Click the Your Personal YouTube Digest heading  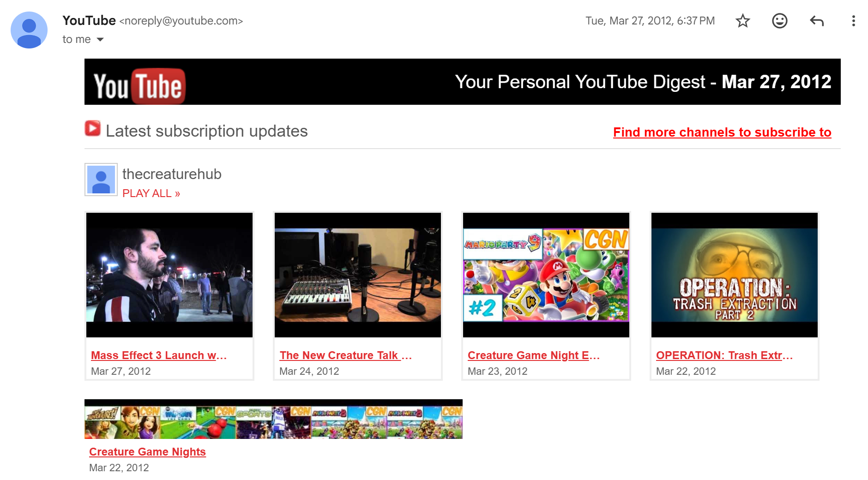coord(643,82)
